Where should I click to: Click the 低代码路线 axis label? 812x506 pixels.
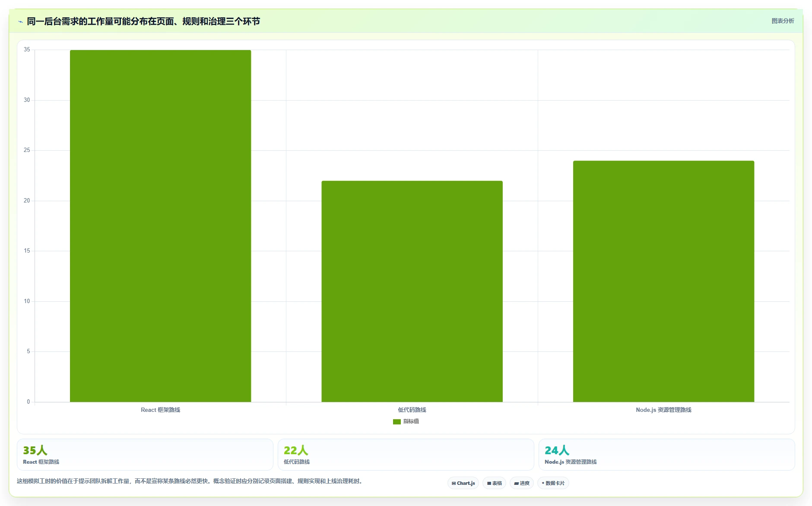(x=412, y=410)
